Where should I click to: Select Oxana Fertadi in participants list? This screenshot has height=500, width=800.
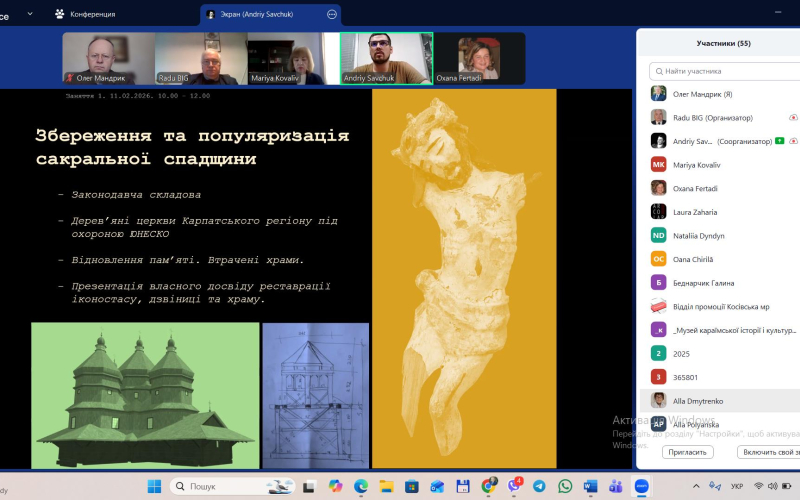[x=720, y=188]
